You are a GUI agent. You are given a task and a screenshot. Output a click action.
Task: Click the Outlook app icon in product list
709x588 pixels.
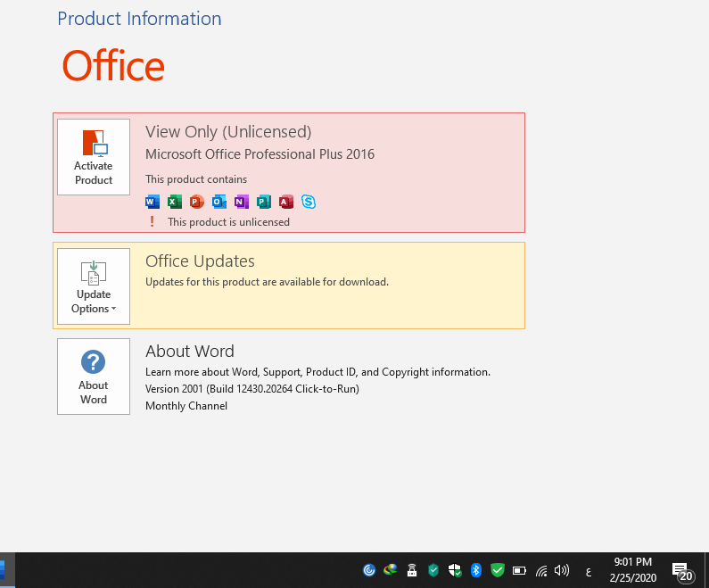[219, 202]
